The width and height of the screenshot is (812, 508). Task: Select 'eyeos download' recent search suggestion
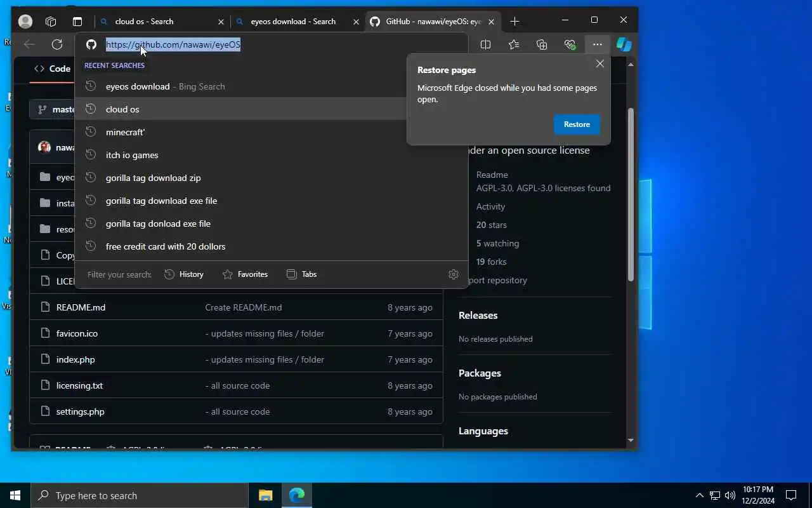[x=272, y=86]
